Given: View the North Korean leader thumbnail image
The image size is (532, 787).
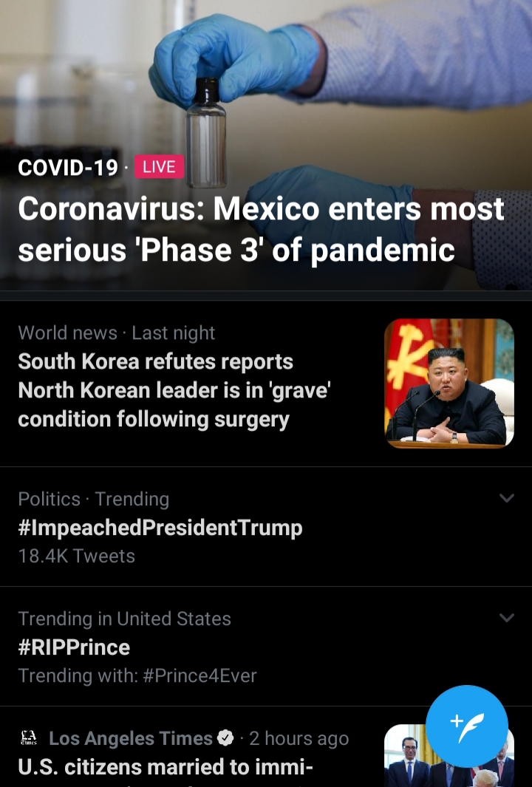Looking at the screenshot, I should click(449, 383).
